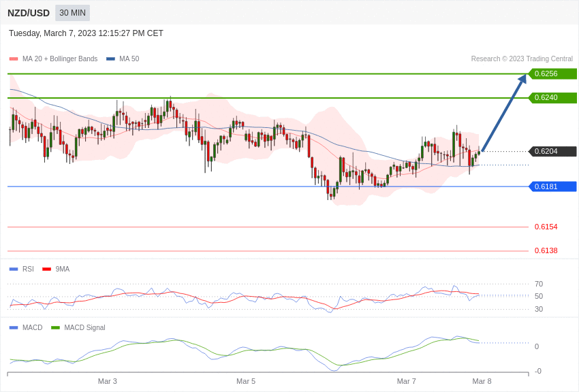Click the MA 50 legend swatch
This screenshot has width=579, height=392.
click(x=110, y=59)
